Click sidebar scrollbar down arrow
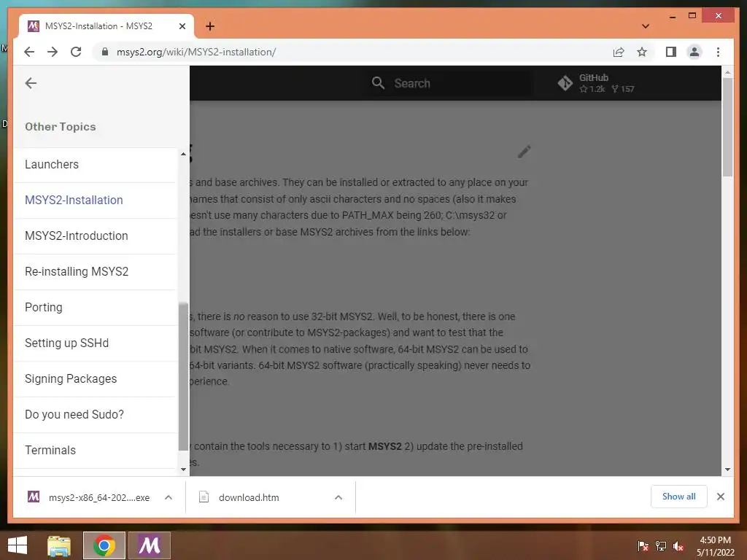Viewport: 747px width, 560px height. click(x=183, y=470)
